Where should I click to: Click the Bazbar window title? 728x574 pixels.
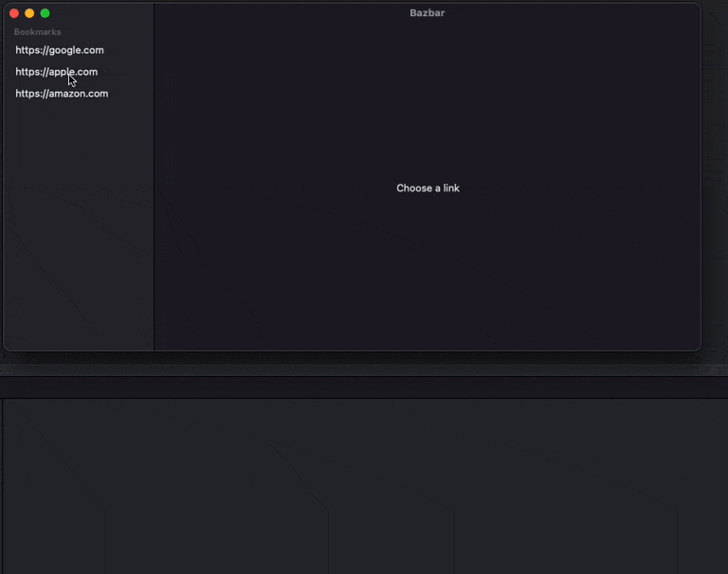(427, 13)
